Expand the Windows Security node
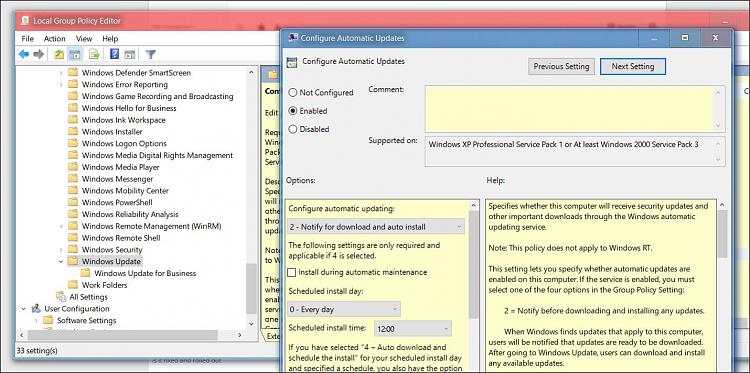This screenshot has height=373, width=750. pos(61,250)
